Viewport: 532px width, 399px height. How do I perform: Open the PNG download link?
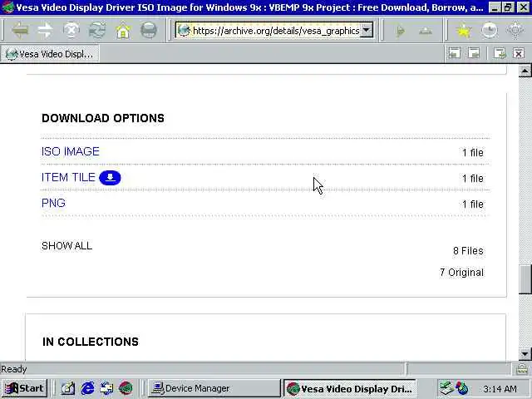(x=53, y=203)
